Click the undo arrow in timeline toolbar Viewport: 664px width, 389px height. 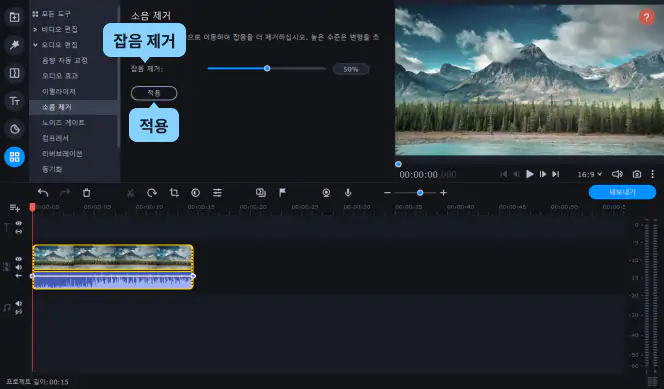click(x=43, y=193)
